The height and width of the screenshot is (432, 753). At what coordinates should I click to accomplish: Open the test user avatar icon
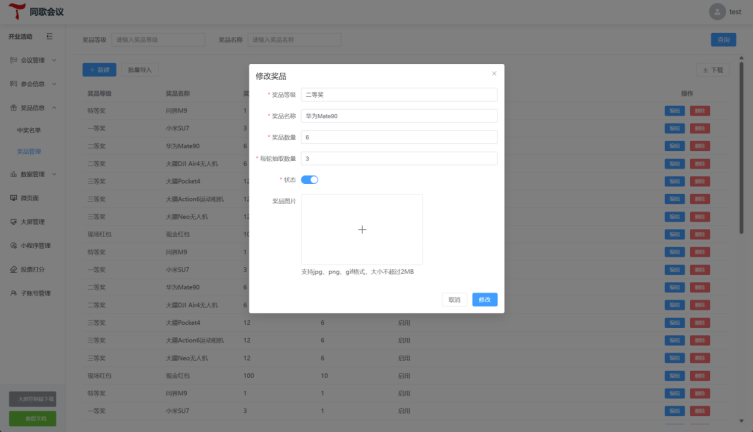(717, 12)
